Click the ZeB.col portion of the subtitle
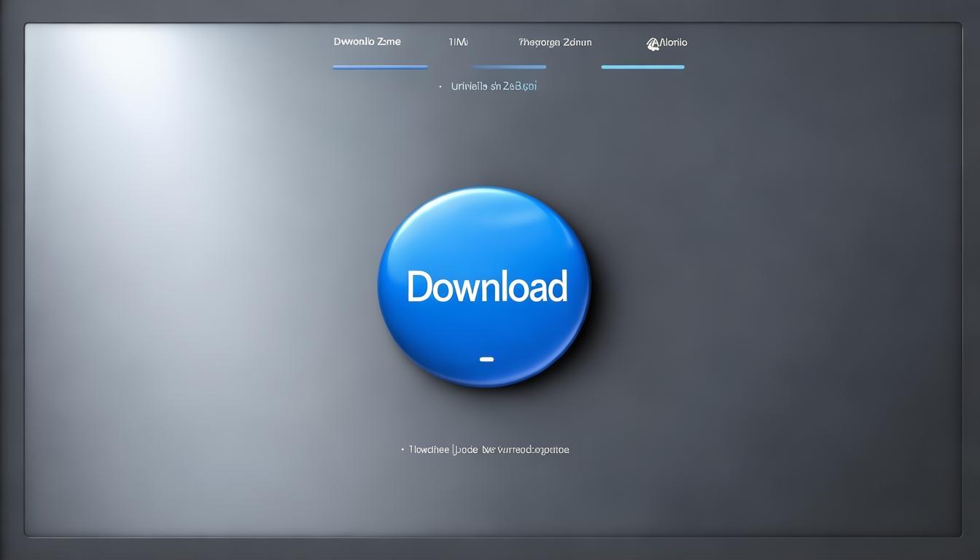The width and height of the screenshot is (980, 560). pos(520,86)
